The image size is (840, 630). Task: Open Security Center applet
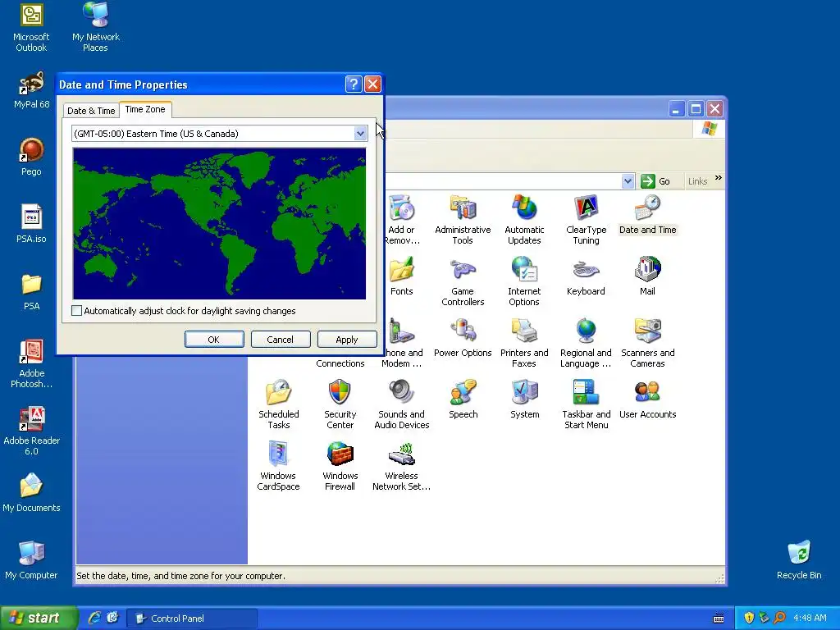click(340, 404)
